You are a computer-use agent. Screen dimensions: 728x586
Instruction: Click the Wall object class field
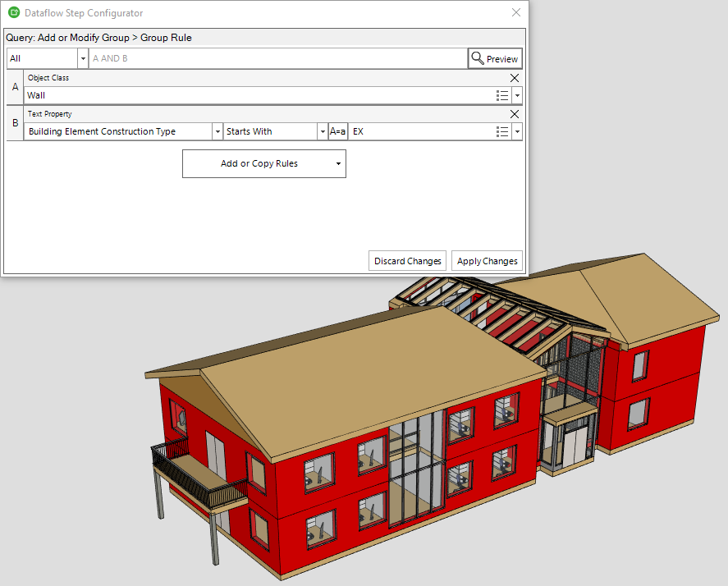[259, 96]
